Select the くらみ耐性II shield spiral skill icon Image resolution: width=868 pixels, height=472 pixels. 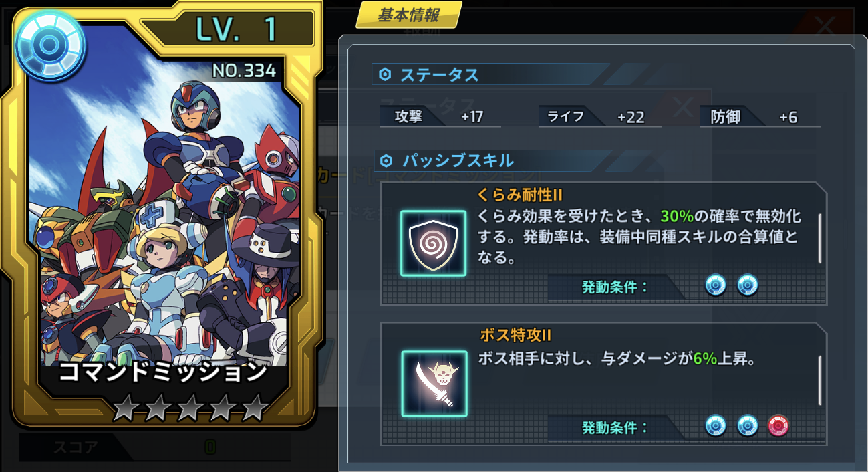[433, 243]
